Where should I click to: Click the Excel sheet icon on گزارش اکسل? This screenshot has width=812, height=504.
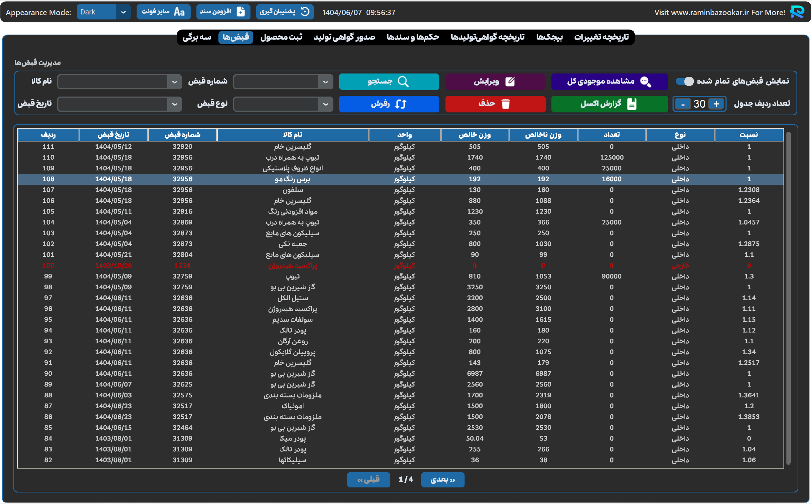[x=631, y=104]
